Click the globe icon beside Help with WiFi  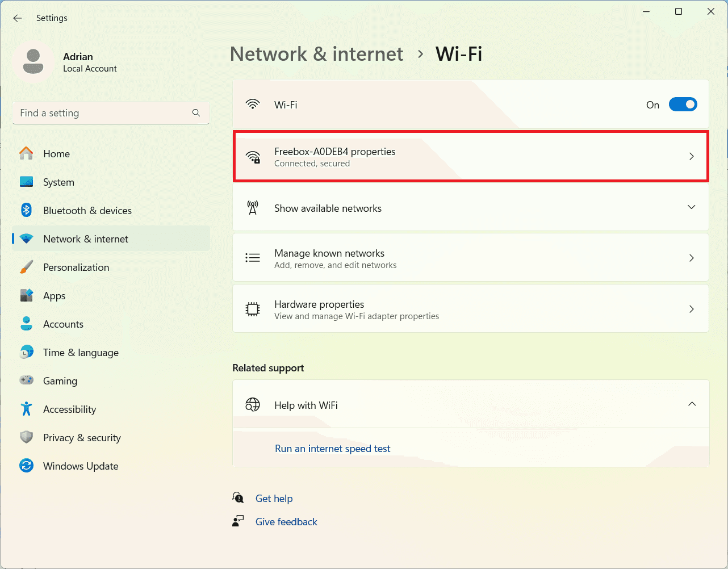coord(253,404)
